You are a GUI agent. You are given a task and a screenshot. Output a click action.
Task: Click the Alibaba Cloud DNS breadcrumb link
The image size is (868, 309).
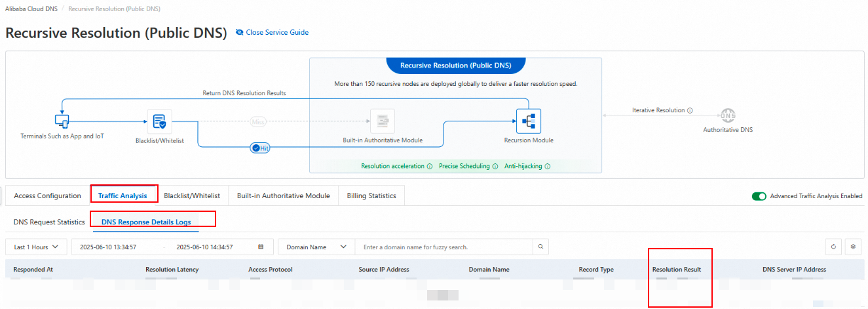(30, 9)
